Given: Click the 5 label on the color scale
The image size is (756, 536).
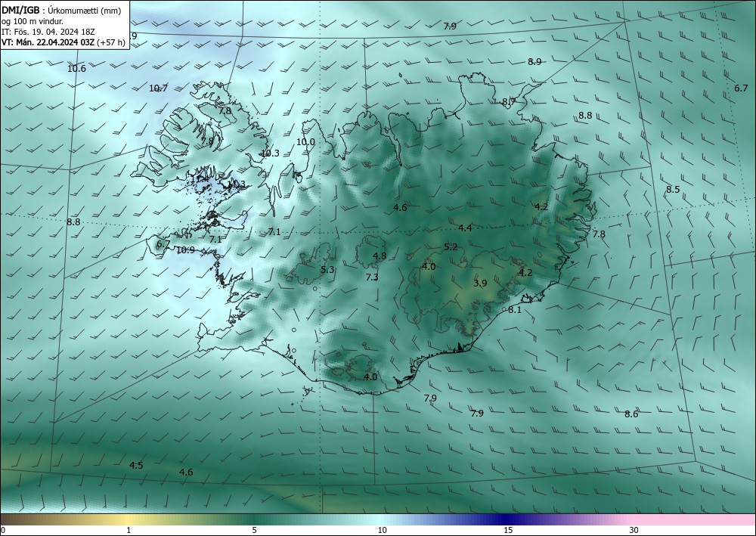Looking at the screenshot, I should click(254, 530).
